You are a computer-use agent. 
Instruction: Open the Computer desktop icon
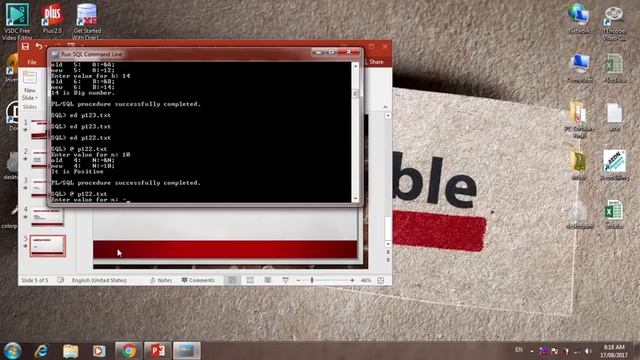(580, 68)
